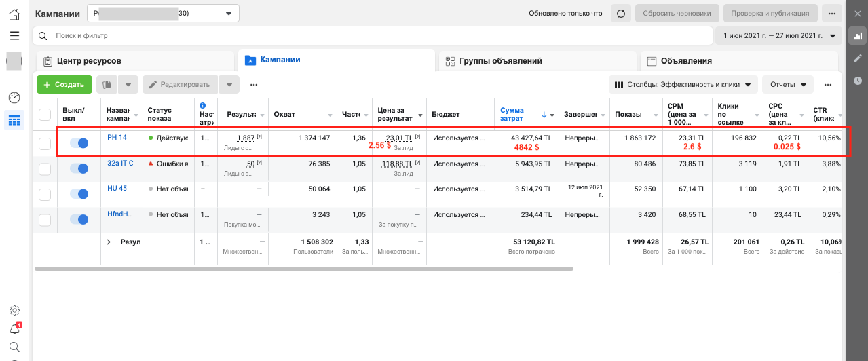This screenshot has width=868, height=361.
Task: Toggle off the PH 14 campaign switch
Action: tap(79, 143)
